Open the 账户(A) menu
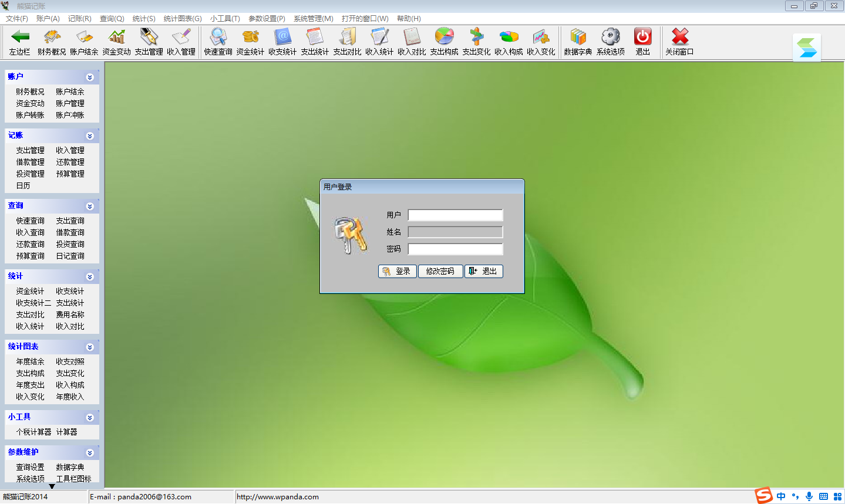This screenshot has height=504, width=845. click(x=48, y=19)
